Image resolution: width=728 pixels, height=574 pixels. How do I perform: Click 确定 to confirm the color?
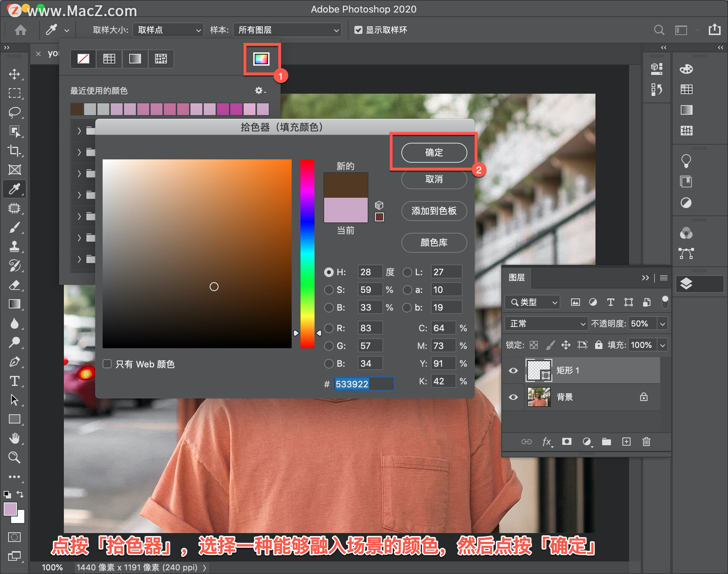434,153
